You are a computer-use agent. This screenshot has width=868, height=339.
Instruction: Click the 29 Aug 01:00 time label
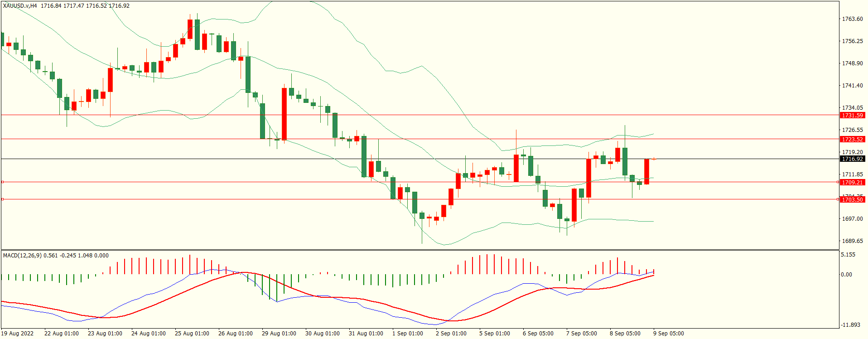[x=279, y=334]
